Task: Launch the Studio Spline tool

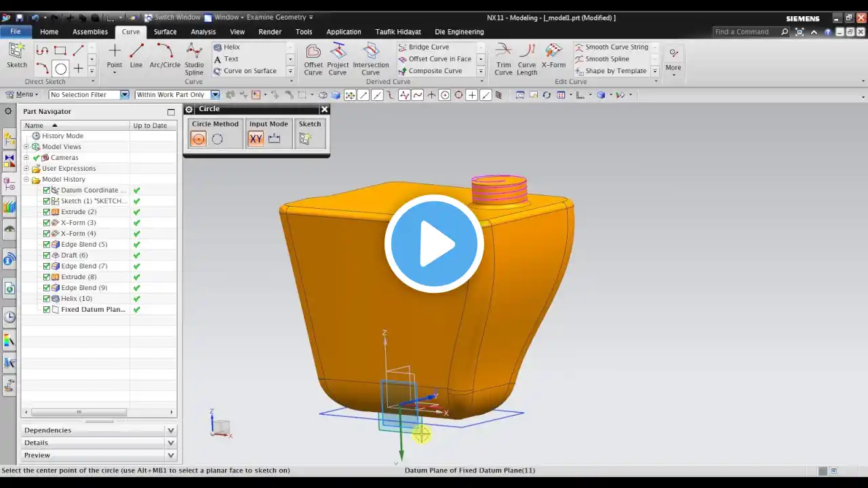Action: coord(194,60)
